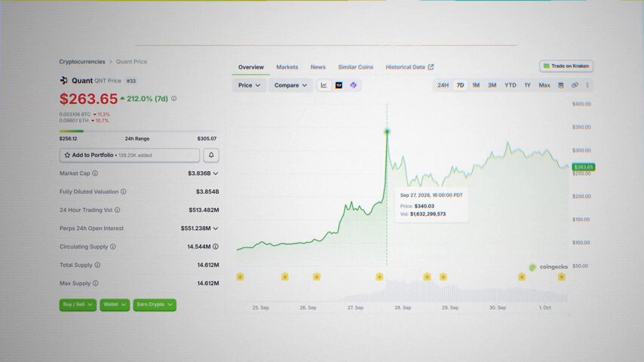Click the peak point marker on the chart
This screenshot has width=644, height=362.
point(387,131)
